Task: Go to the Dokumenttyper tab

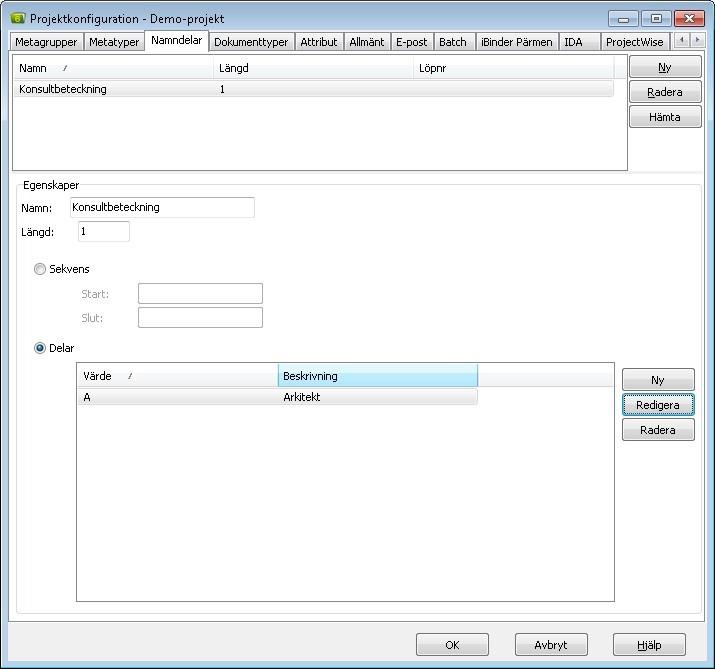Action: click(x=251, y=42)
